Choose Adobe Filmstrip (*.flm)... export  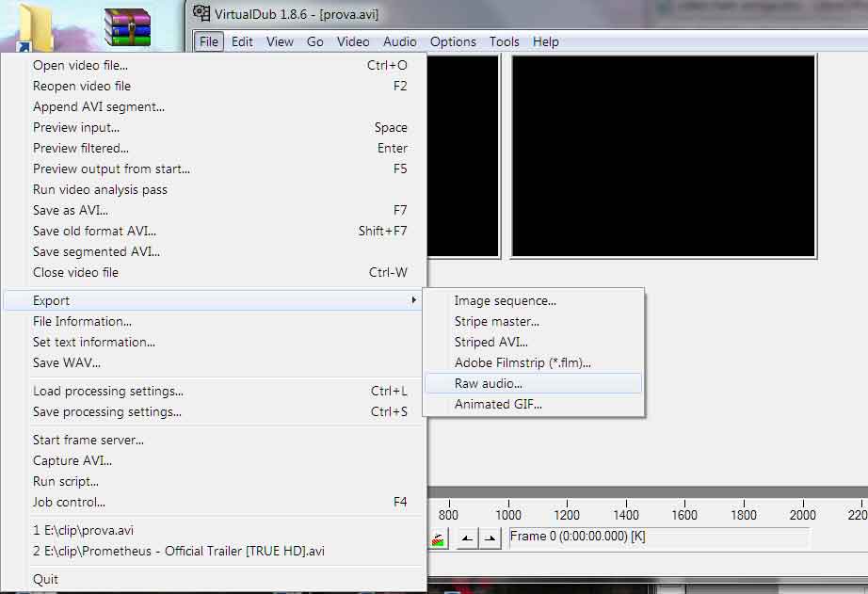tap(534, 363)
